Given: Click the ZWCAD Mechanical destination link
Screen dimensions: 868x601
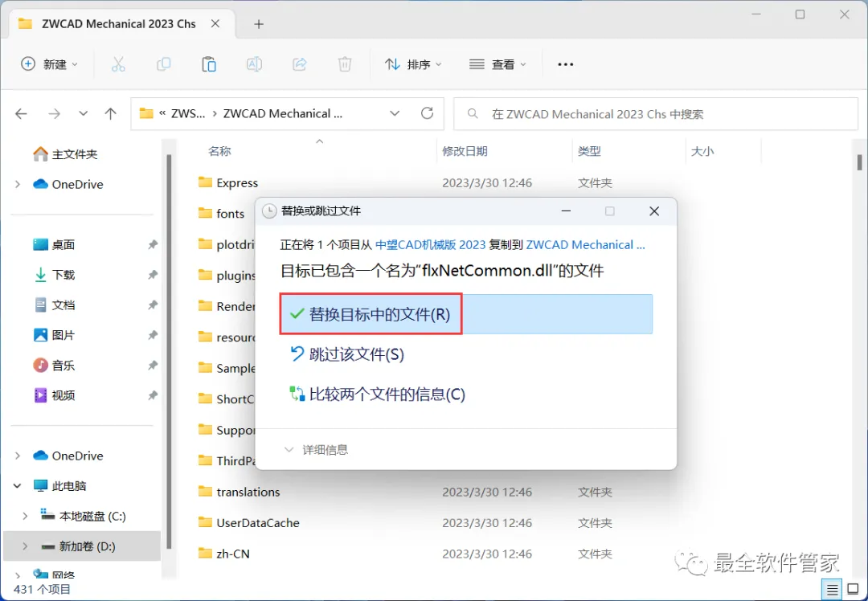Looking at the screenshot, I should click(x=585, y=244).
